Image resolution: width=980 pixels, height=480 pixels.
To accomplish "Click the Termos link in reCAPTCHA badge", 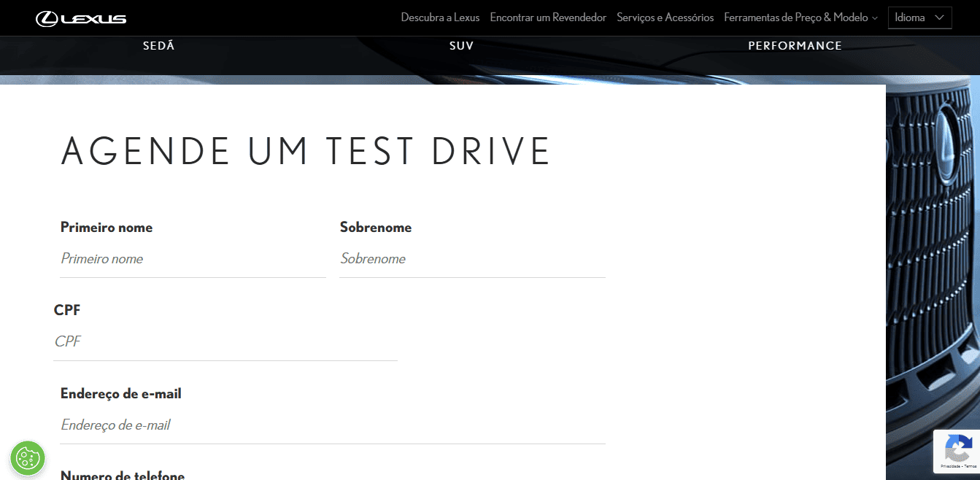I will click(x=969, y=465).
